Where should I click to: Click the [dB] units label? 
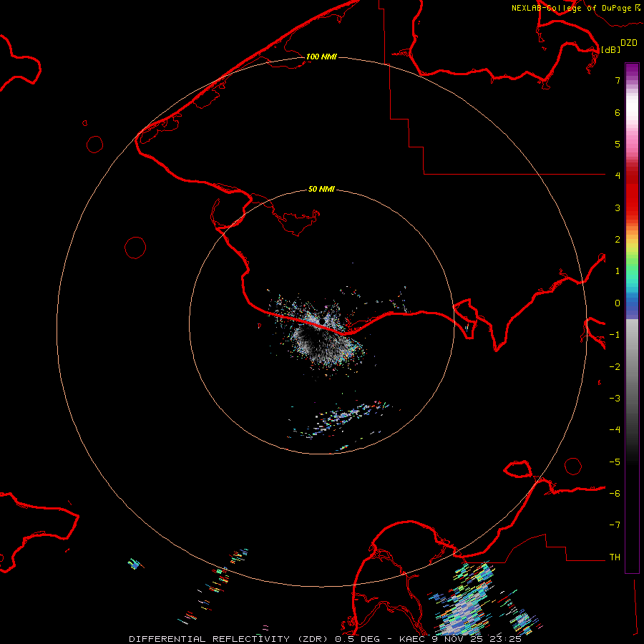(610, 49)
